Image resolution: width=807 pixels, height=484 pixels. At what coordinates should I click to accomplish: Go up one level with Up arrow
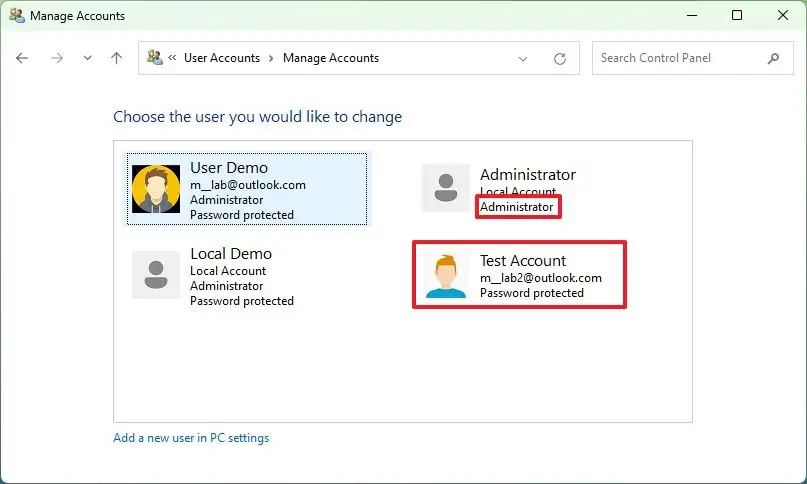(116, 58)
